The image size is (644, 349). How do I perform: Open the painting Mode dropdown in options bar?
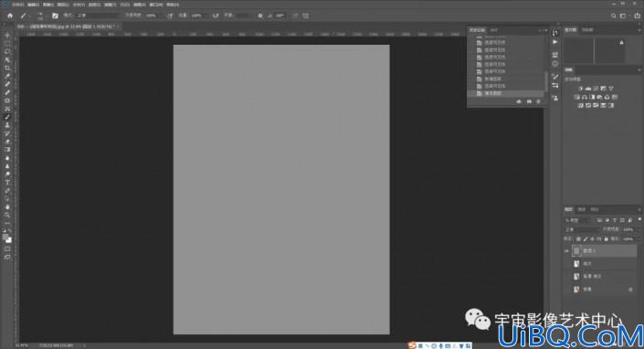pos(98,16)
